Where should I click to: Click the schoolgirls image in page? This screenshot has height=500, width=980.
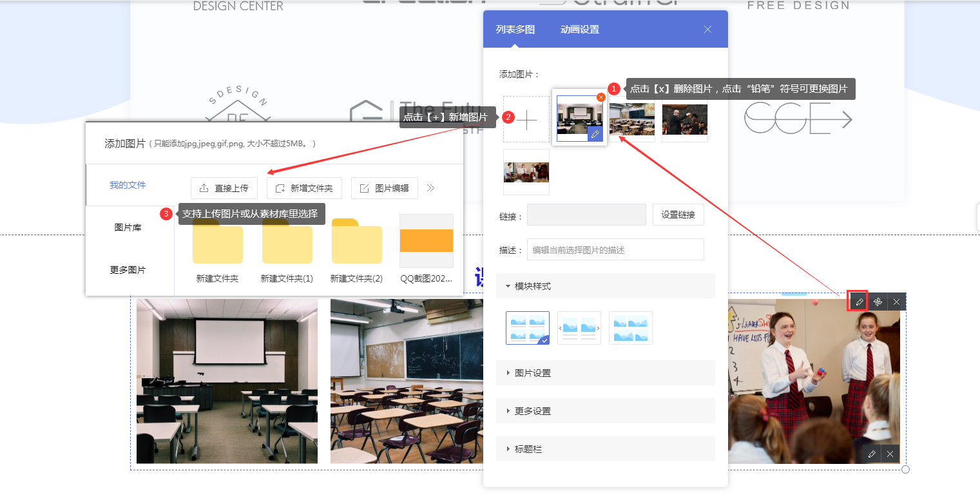coord(814,381)
